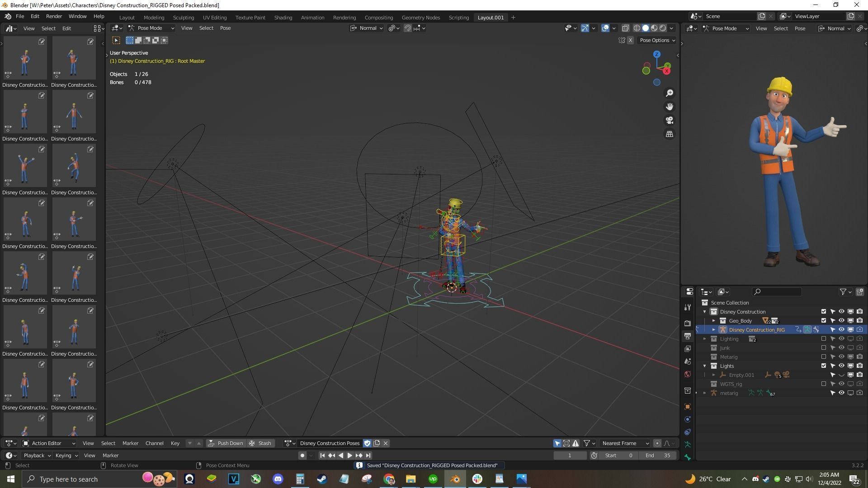Open Pose Mode dropdown in main viewport

[x=151, y=28]
